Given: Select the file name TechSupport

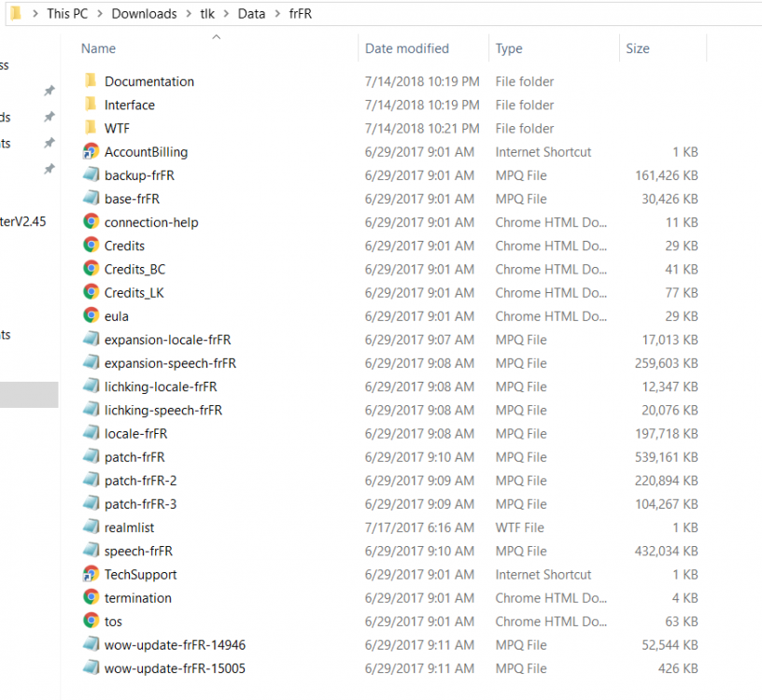Looking at the screenshot, I should (x=140, y=575).
